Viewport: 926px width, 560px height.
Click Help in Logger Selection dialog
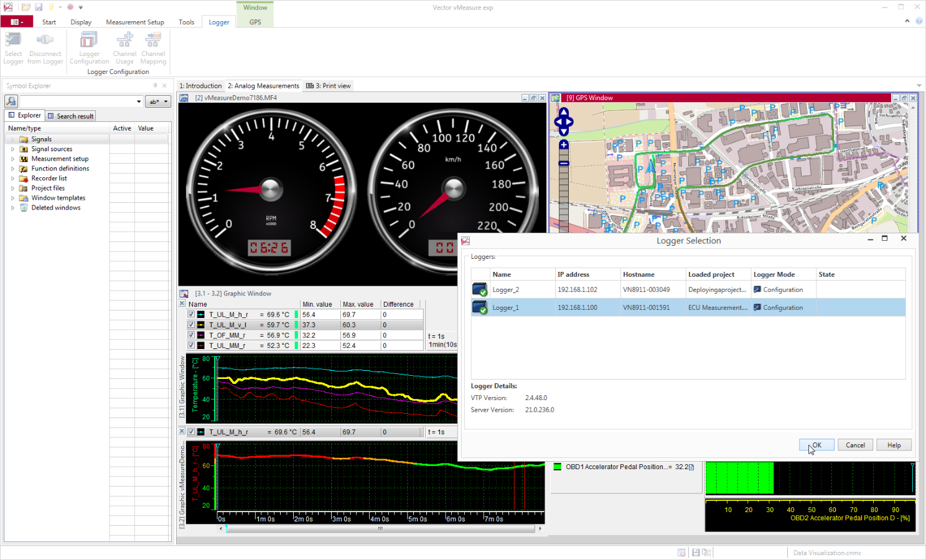click(894, 445)
